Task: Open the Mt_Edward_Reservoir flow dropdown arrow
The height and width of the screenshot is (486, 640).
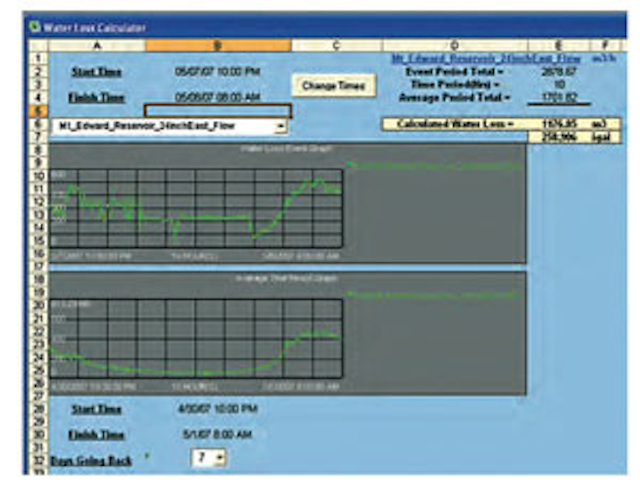Action: tap(280, 126)
